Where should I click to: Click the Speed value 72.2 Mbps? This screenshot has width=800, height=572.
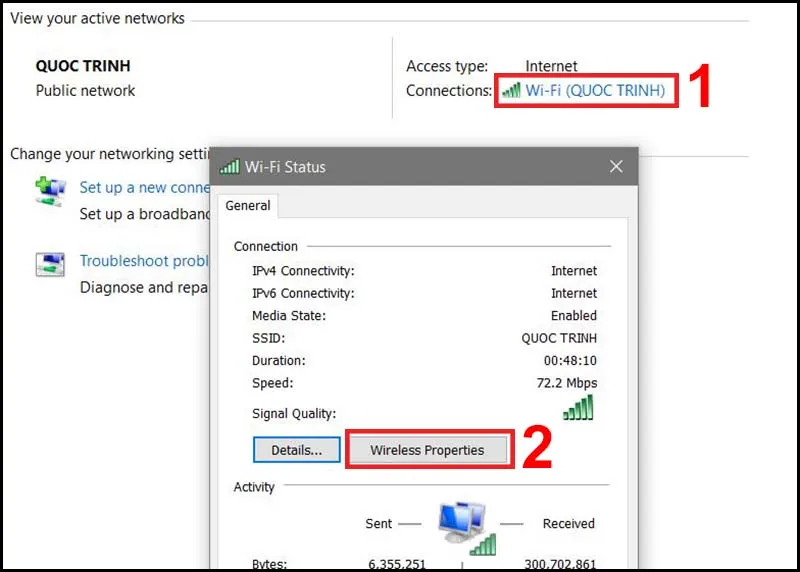point(566,383)
